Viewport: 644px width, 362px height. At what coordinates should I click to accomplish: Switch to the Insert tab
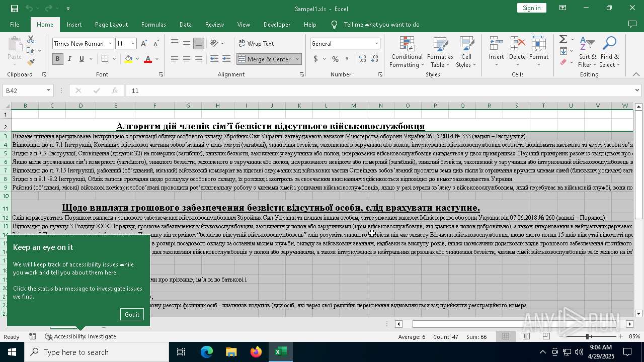(x=74, y=24)
